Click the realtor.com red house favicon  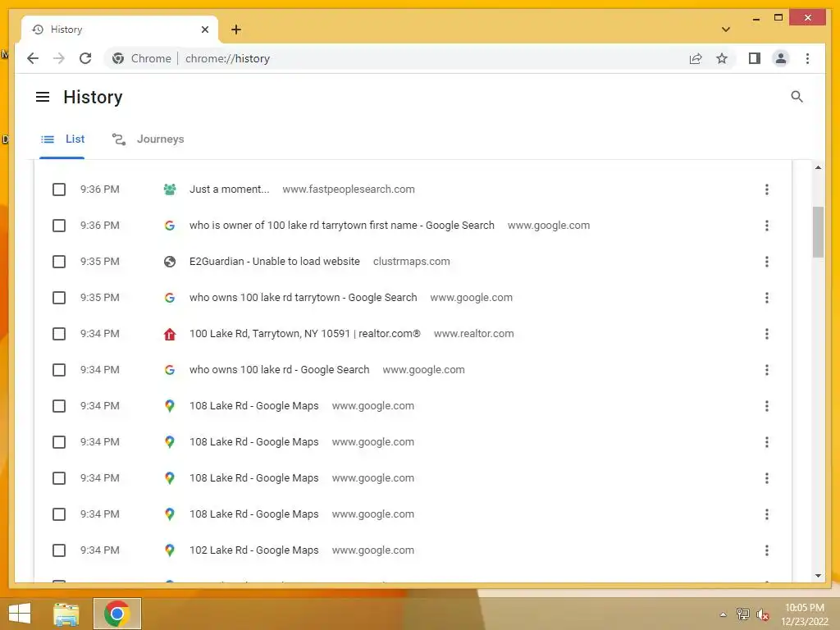click(169, 335)
